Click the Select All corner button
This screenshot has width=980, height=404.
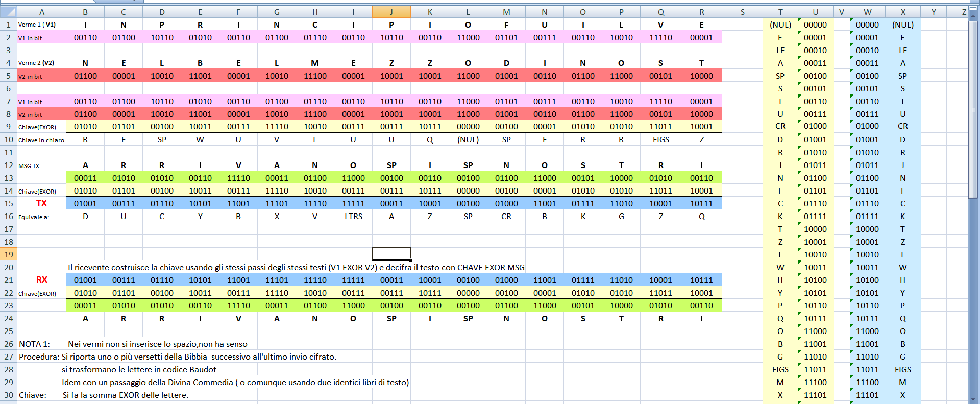[x=9, y=12]
